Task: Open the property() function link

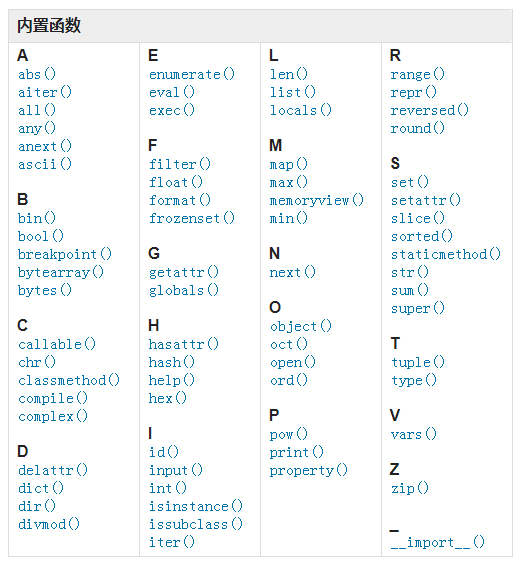Action: click(308, 470)
